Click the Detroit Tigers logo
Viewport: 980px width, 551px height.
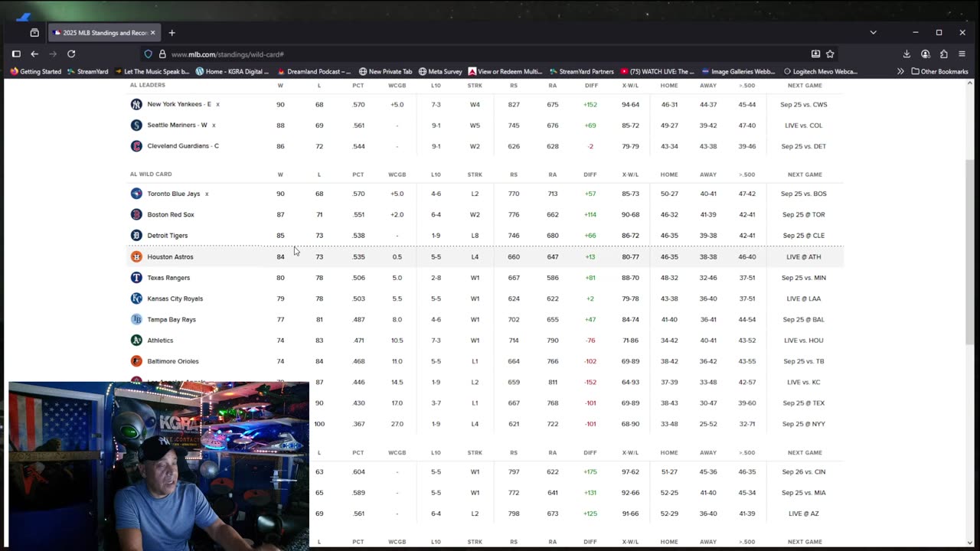(136, 236)
